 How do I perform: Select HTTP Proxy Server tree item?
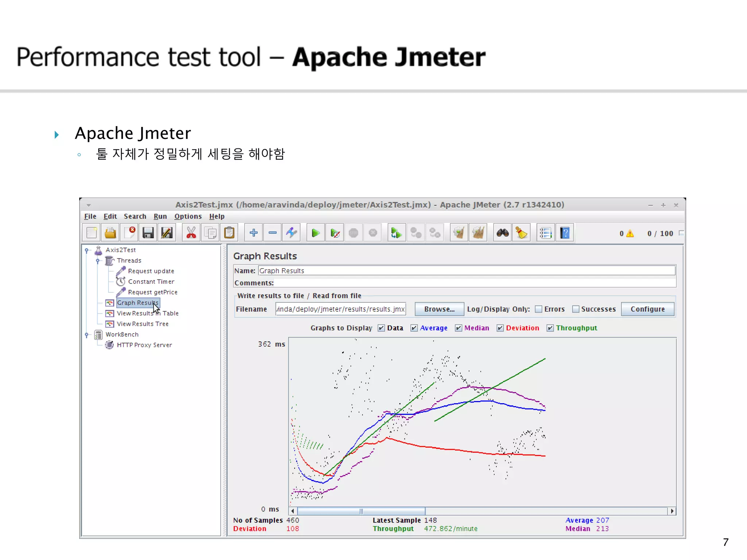click(144, 345)
